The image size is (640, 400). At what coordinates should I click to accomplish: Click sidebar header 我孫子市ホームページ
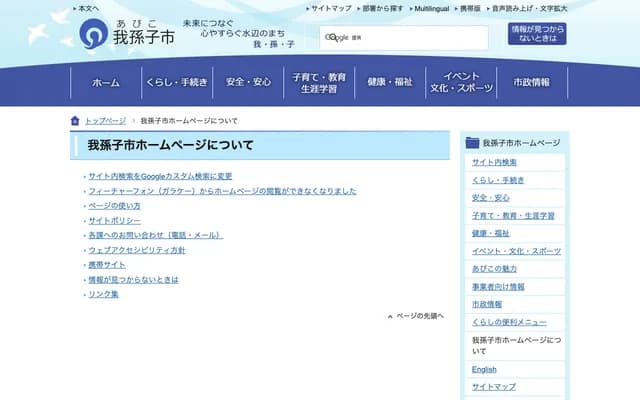click(x=521, y=143)
